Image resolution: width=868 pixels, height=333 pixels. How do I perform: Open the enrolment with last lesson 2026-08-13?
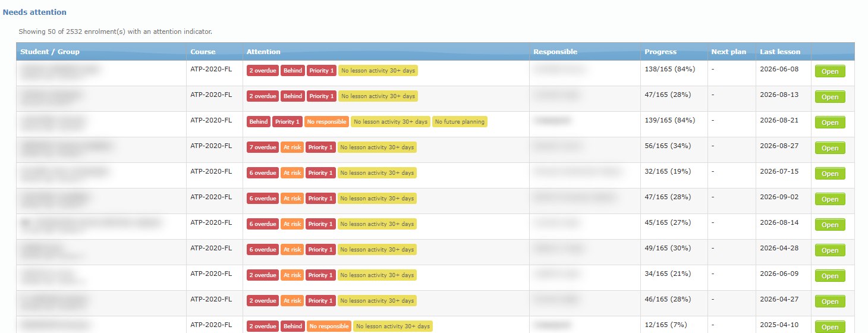pyautogui.click(x=830, y=97)
